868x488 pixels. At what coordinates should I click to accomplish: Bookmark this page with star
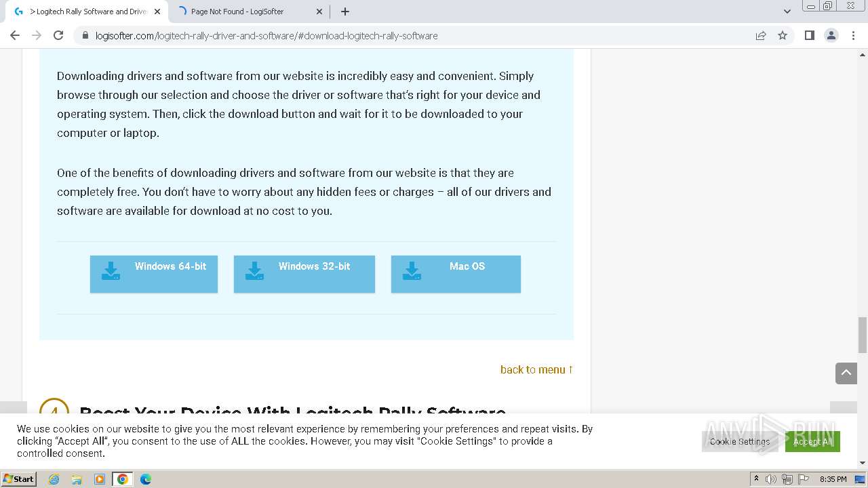pyautogui.click(x=783, y=35)
